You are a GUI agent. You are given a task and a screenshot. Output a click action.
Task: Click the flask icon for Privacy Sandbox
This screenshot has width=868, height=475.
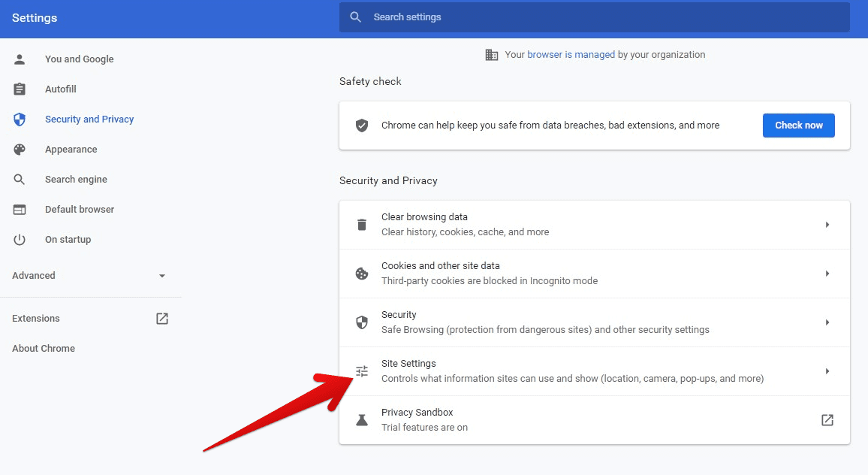click(361, 419)
